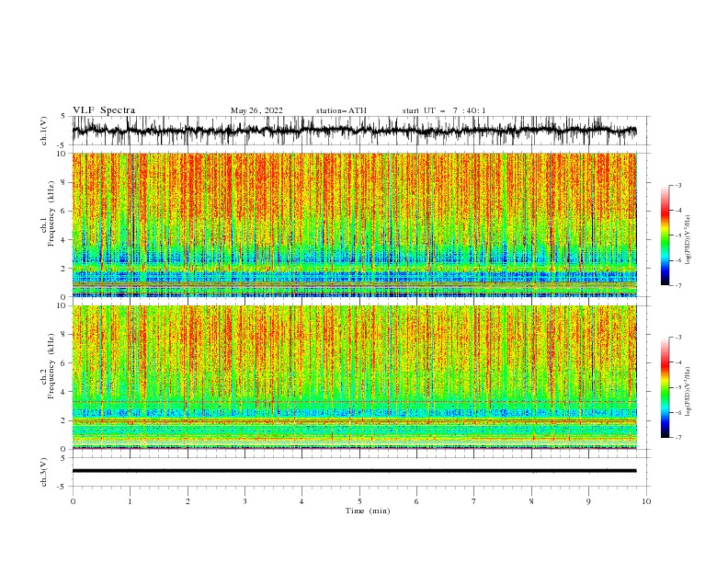
Task: Click the time axis tick label '5'
Action: click(359, 501)
